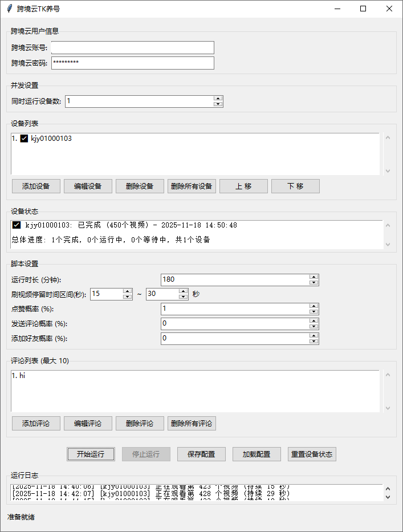This screenshot has height=532, width=403.
Task: Focus the 跨境云账号 input field
Action: point(133,47)
